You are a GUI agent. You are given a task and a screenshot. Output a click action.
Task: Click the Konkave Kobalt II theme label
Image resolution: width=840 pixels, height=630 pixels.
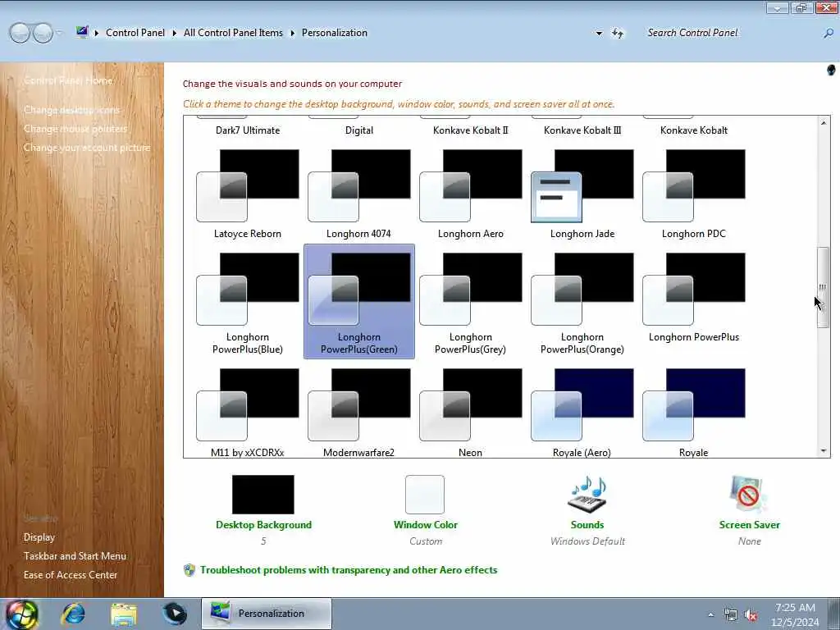click(x=470, y=130)
